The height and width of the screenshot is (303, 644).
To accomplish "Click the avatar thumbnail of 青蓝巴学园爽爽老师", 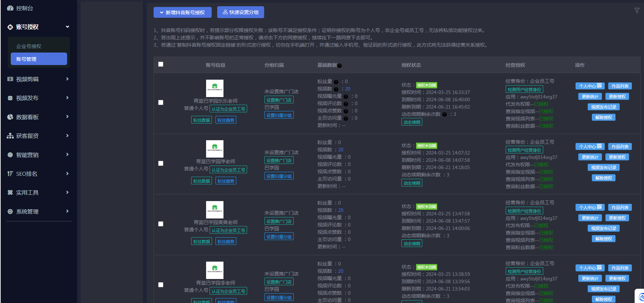I will click(214, 210).
